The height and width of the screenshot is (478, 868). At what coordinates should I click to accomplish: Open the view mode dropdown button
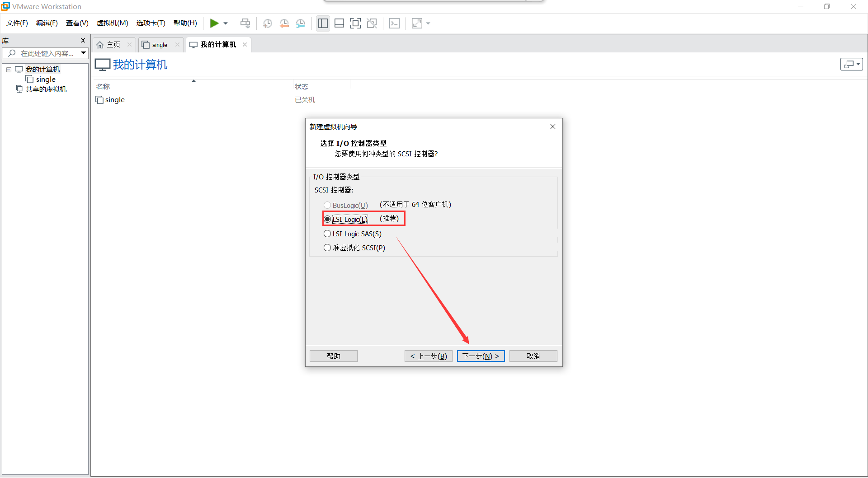coord(852,64)
